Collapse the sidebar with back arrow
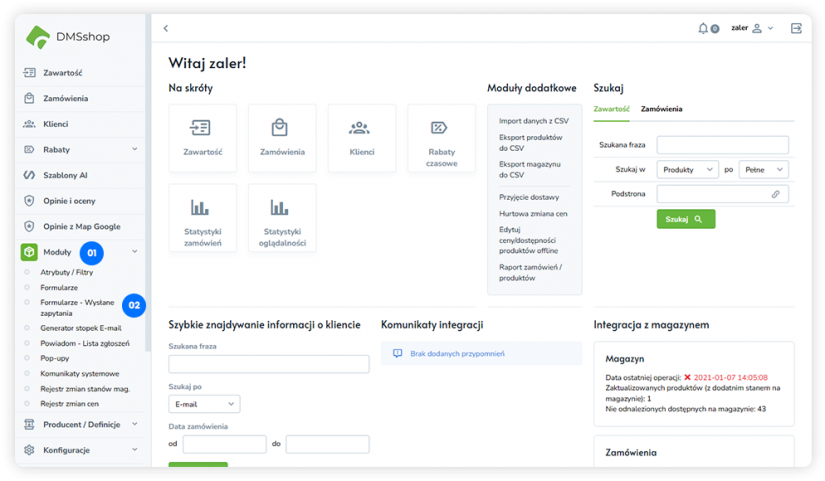 coord(166,28)
